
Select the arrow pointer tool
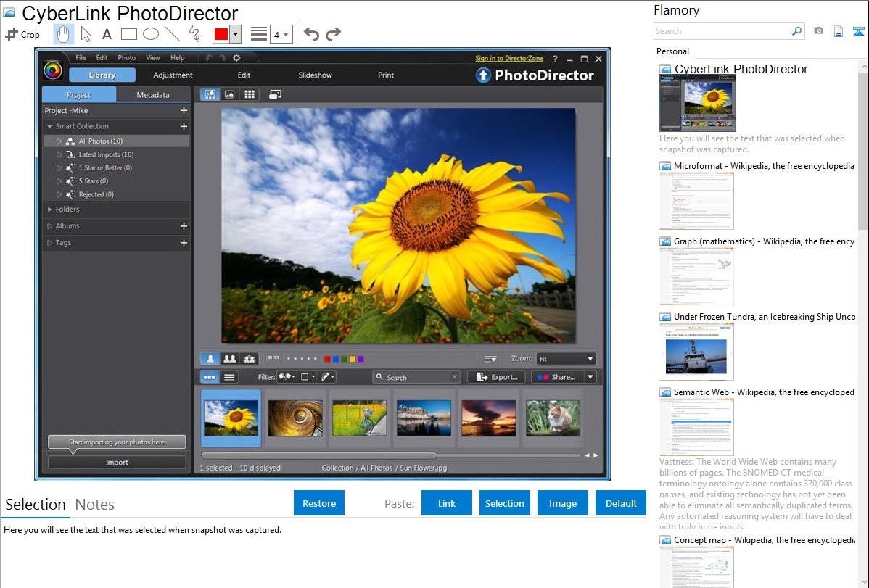pos(86,34)
